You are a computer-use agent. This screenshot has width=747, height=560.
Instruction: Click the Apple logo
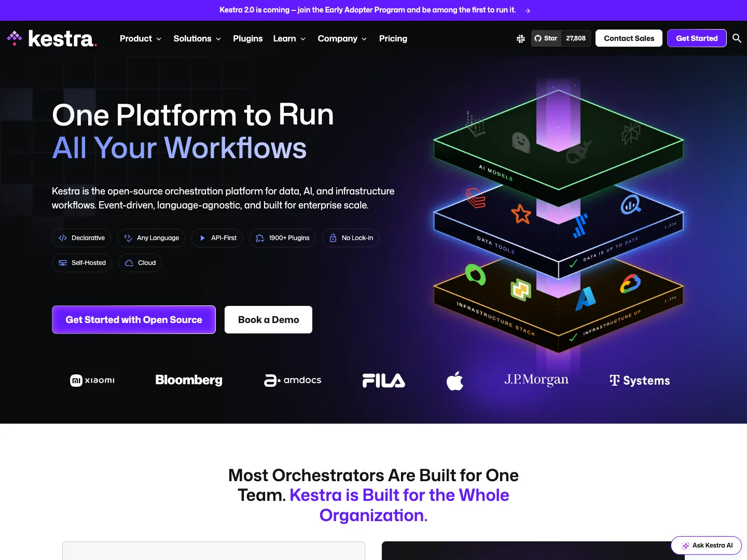[455, 381]
